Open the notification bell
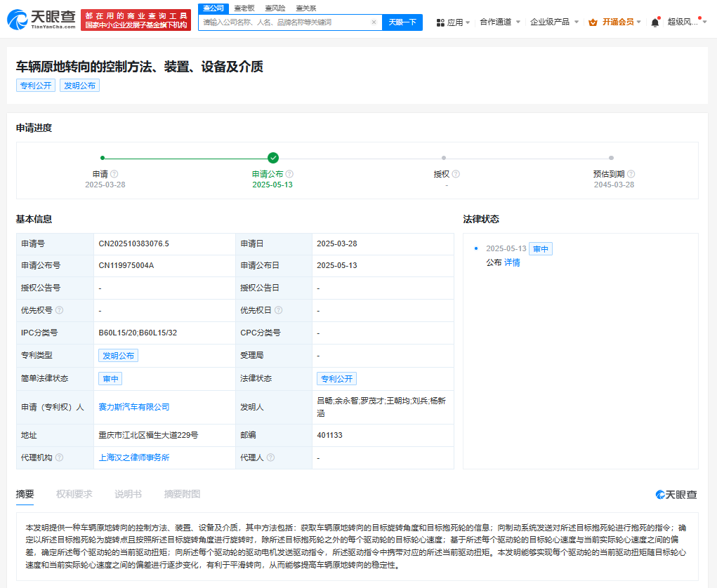The width and height of the screenshot is (717, 588). point(654,22)
